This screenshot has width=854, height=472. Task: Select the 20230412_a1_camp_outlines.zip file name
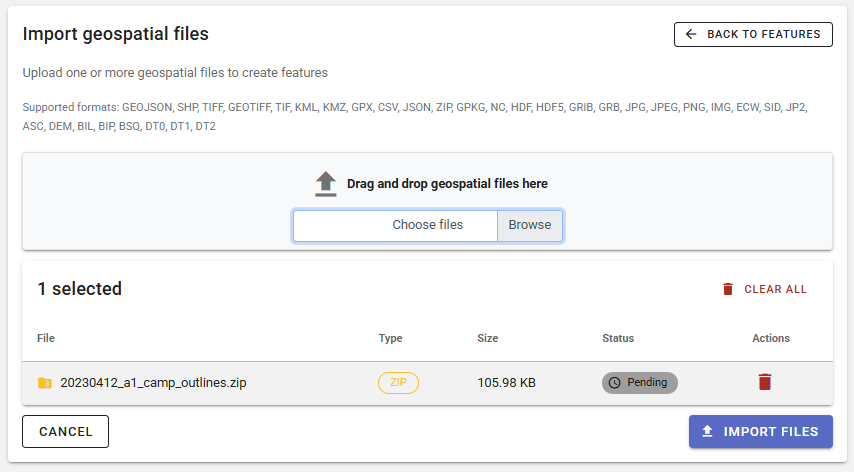pyautogui.click(x=153, y=383)
